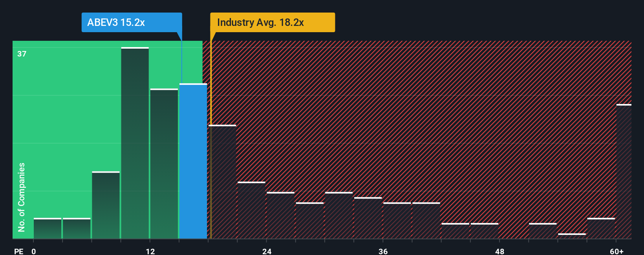Screen dimensions: 644x255
Task: Click the x-axis tick label 36
Action: [383, 251]
